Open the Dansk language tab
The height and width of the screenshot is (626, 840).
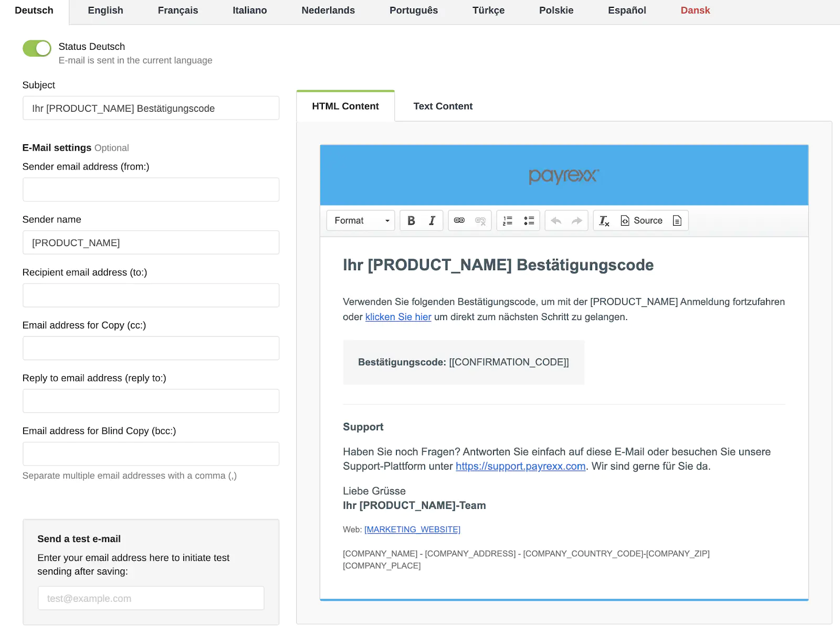695,10
